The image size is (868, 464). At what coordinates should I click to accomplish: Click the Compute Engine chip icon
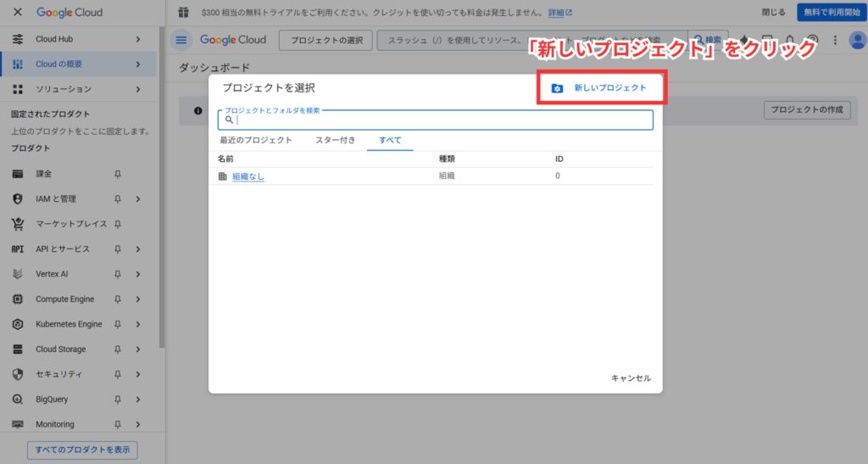point(18,299)
